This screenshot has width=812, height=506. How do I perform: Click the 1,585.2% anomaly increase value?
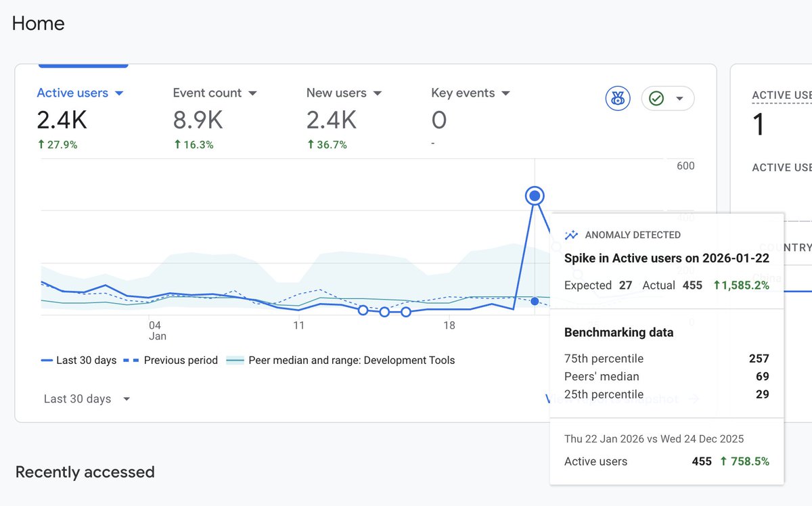[742, 285]
